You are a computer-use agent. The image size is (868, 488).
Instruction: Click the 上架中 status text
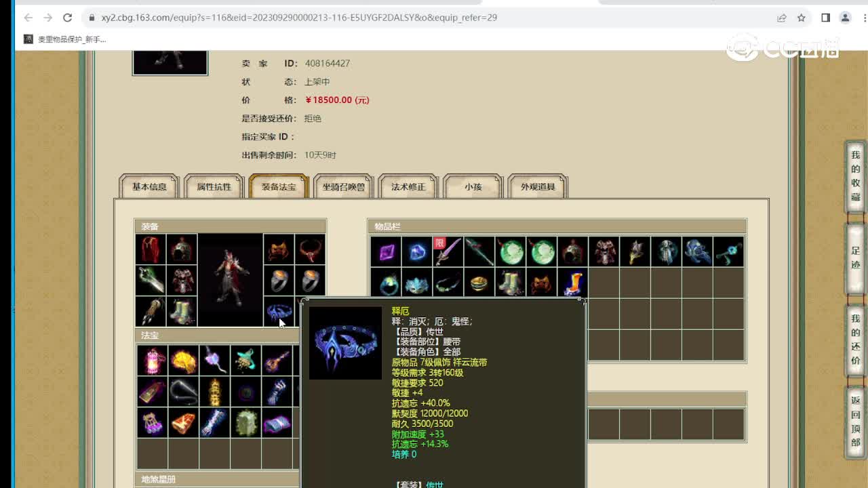click(x=317, y=81)
